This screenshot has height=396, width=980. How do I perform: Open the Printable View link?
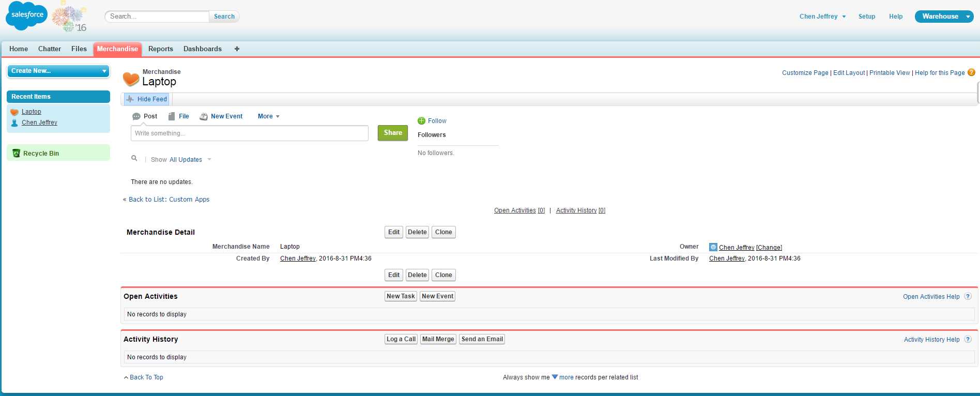pos(890,73)
